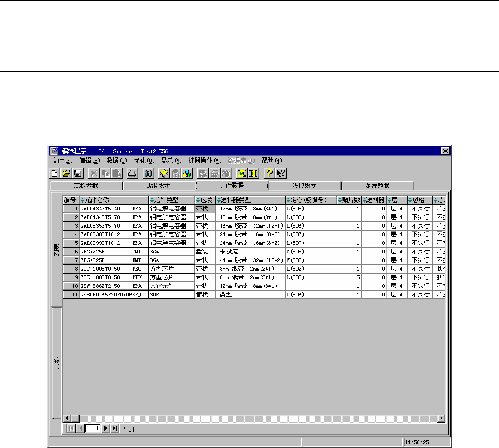The image size is (499, 448).
Task: Click the grayed 3D box icon
Action: [x=226, y=173]
